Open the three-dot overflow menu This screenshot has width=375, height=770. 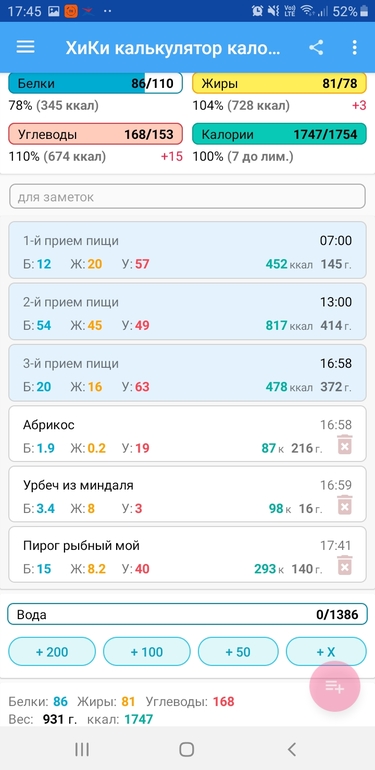coord(354,48)
